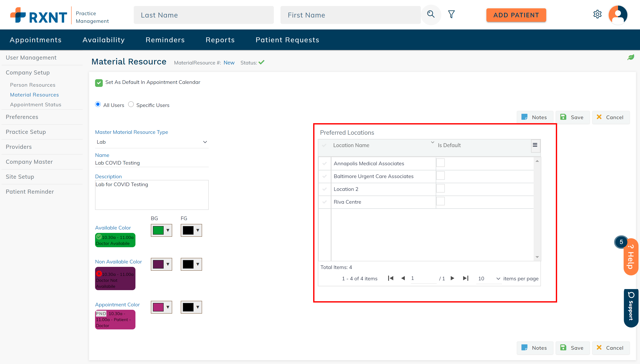Open Available Color BG dropdown arrow

click(168, 230)
